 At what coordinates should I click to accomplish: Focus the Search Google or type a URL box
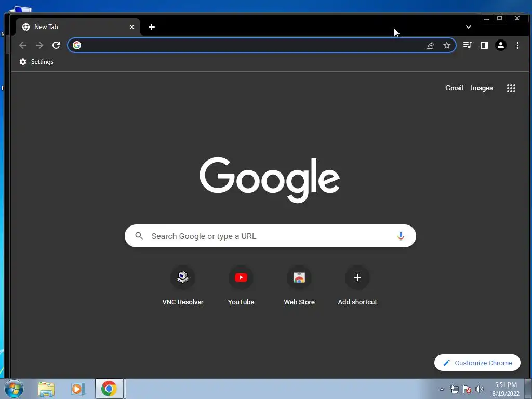(270, 236)
